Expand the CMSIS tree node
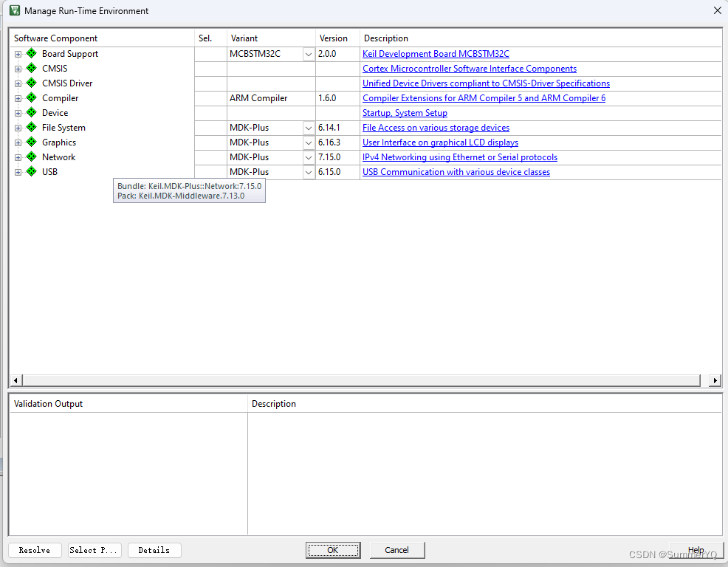The image size is (728, 567). point(18,69)
